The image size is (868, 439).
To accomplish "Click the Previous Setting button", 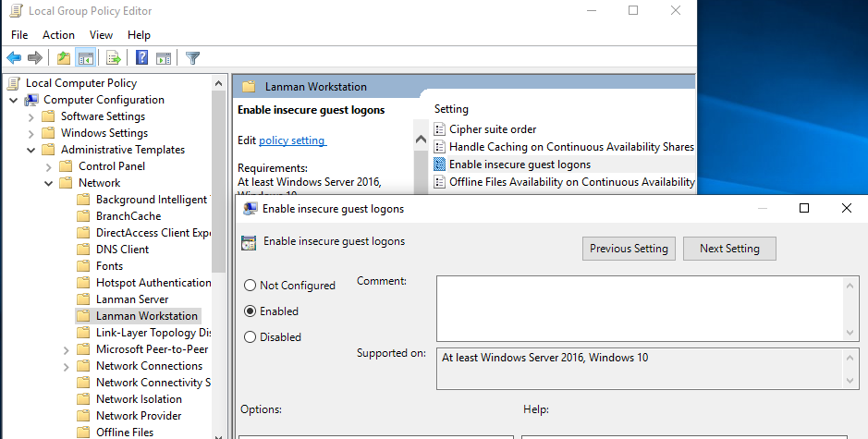I will tap(629, 249).
